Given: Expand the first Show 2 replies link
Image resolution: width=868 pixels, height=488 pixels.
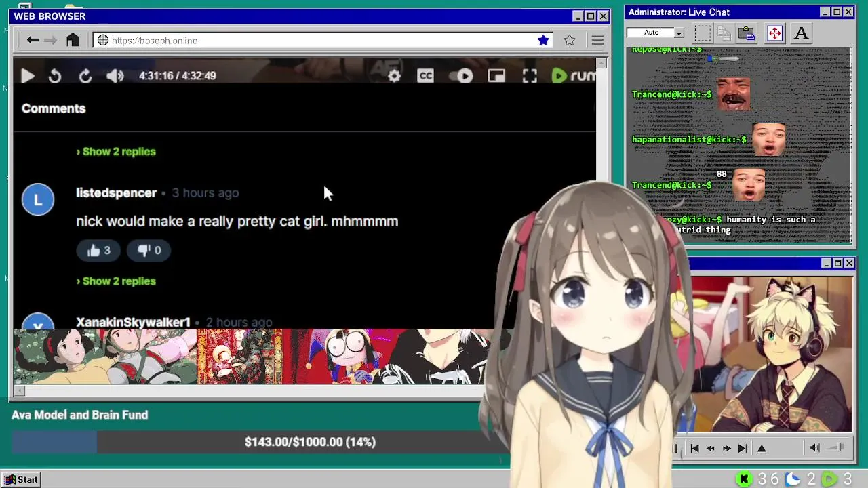Looking at the screenshot, I should [116, 151].
